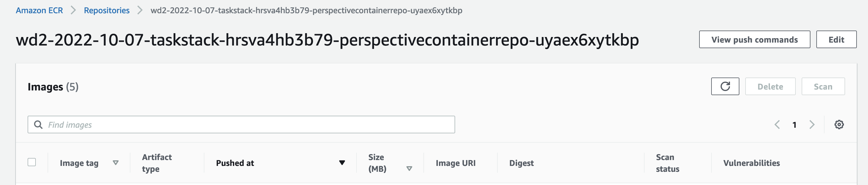Go to the next page of images
The width and height of the screenshot is (868, 185).
(812, 125)
